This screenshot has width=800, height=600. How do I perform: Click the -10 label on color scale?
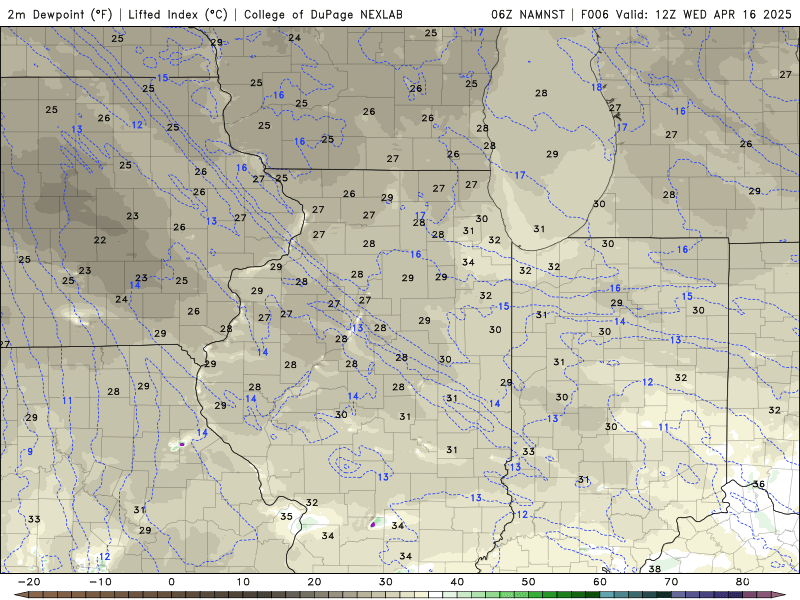click(100, 582)
